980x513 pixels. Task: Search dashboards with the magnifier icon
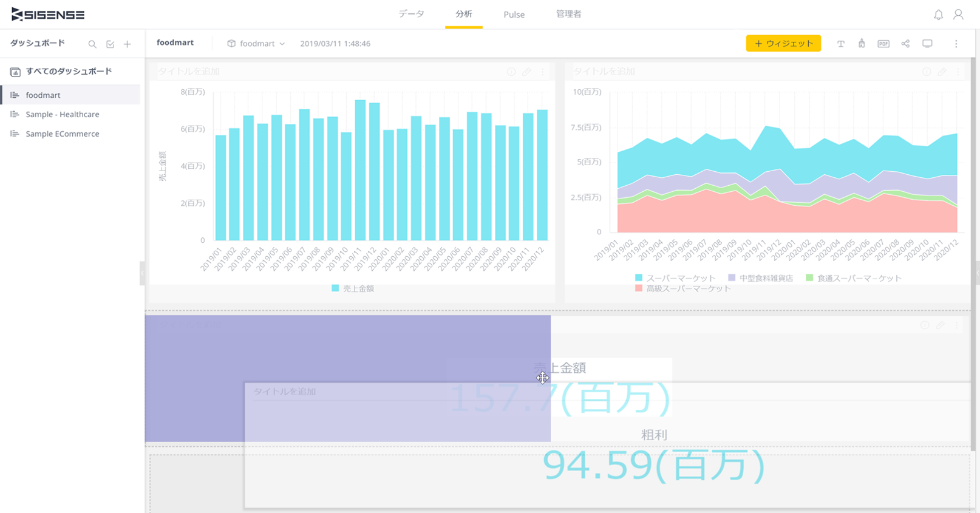point(92,44)
